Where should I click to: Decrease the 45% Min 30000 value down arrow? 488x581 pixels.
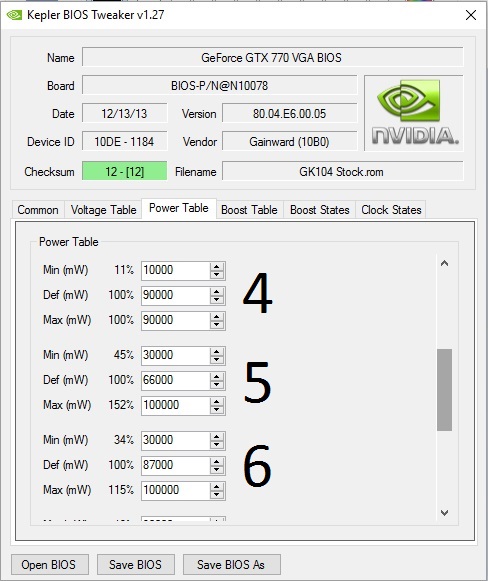(x=217, y=359)
